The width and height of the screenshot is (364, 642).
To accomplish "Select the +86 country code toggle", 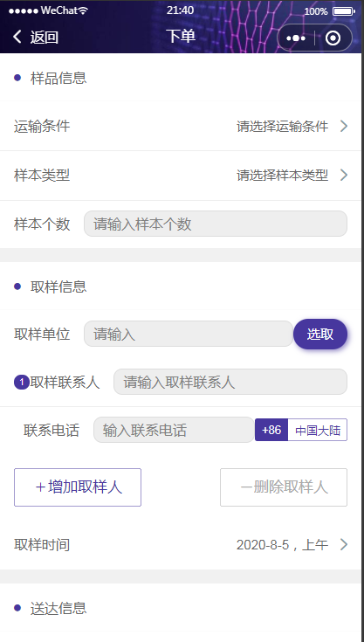I will (271, 430).
